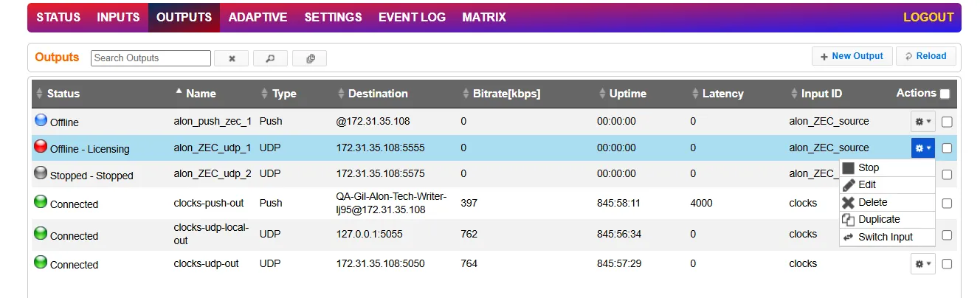Click the LOGOUT link
The image size is (980, 298).
(x=928, y=17)
